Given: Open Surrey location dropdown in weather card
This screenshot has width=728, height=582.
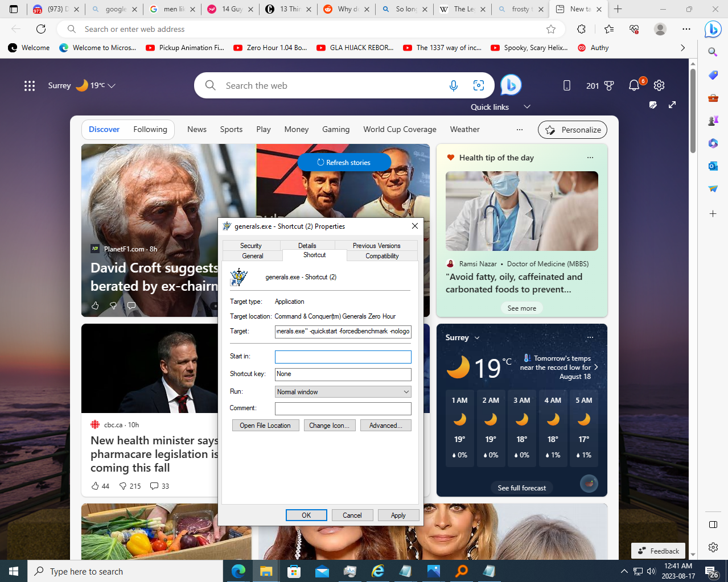Looking at the screenshot, I should 477,337.
